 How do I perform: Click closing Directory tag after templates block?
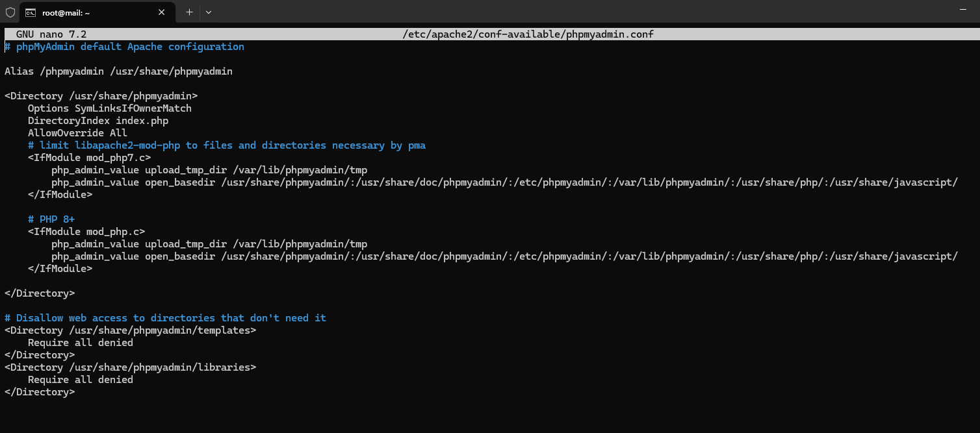point(40,355)
